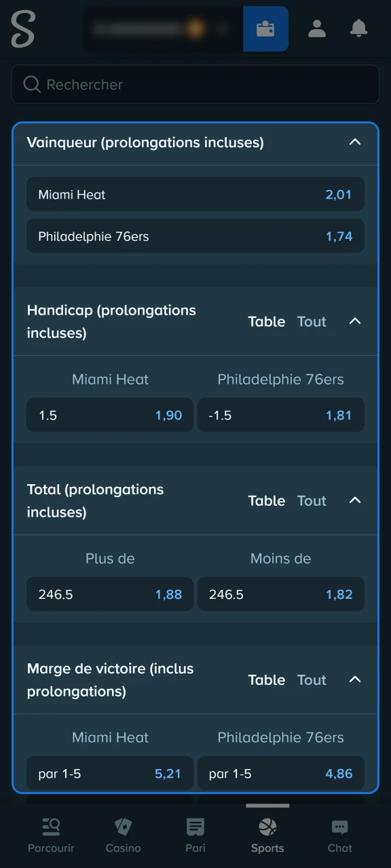Screen dimensions: 391x868
Task: Select Philadelphie 76ers handicap -1.5
Action: (280, 415)
